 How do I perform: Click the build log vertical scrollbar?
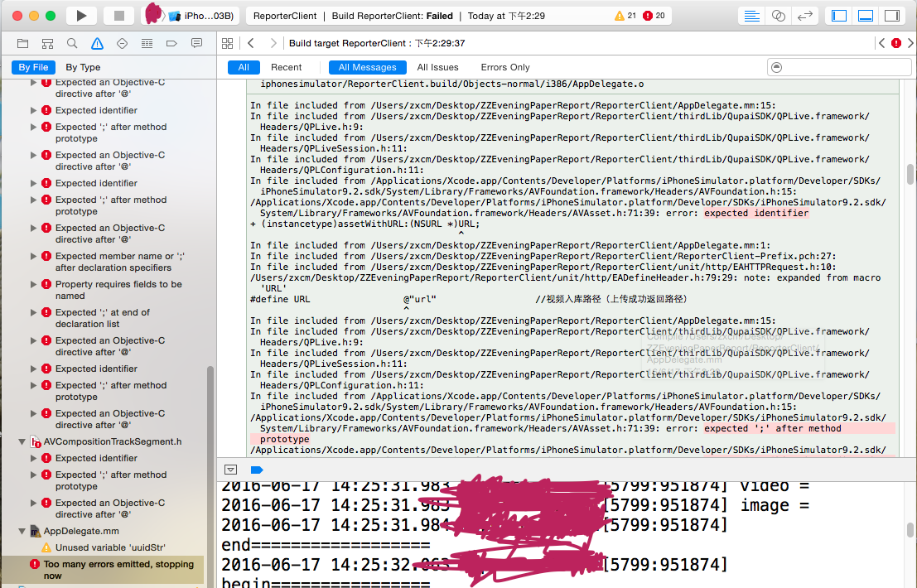point(910,174)
